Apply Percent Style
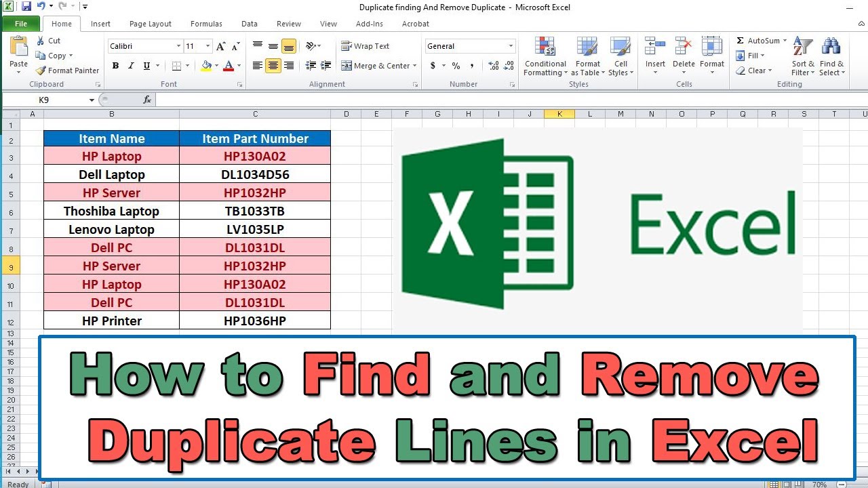 click(456, 66)
